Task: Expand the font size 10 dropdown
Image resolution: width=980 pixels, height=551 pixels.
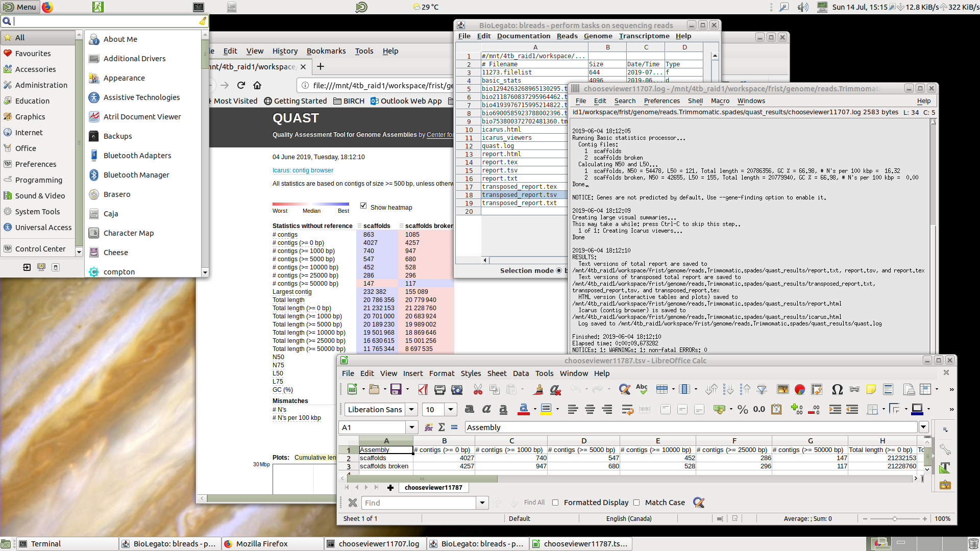Action: (450, 410)
